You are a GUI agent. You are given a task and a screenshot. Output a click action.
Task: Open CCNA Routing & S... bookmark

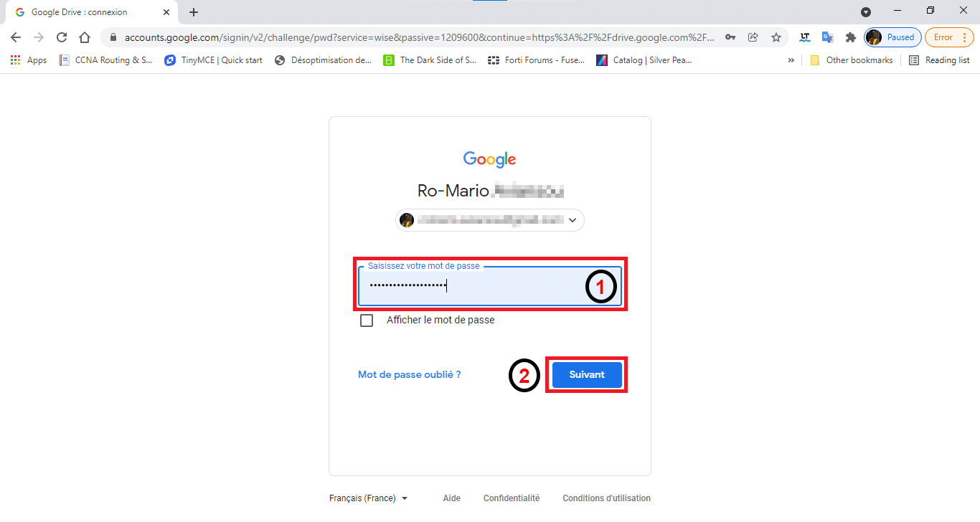point(106,60)
